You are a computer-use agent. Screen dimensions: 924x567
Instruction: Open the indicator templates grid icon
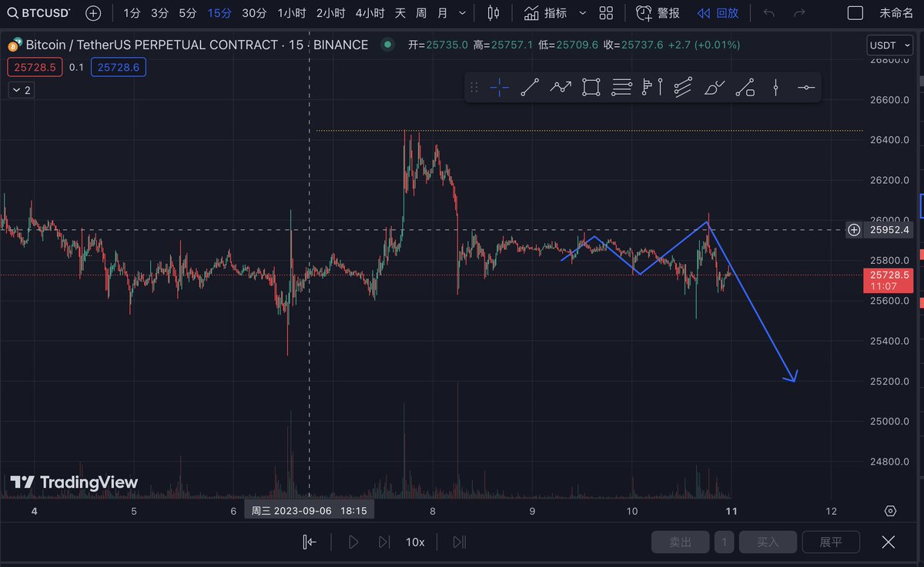click(607, 13)
